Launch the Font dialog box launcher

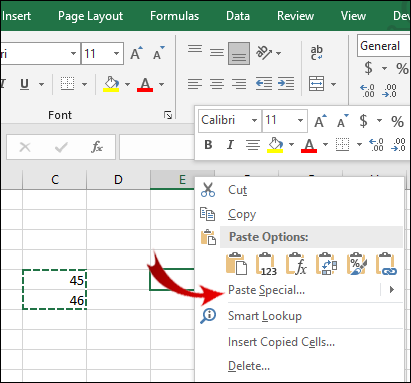click(x=168, y=115)
